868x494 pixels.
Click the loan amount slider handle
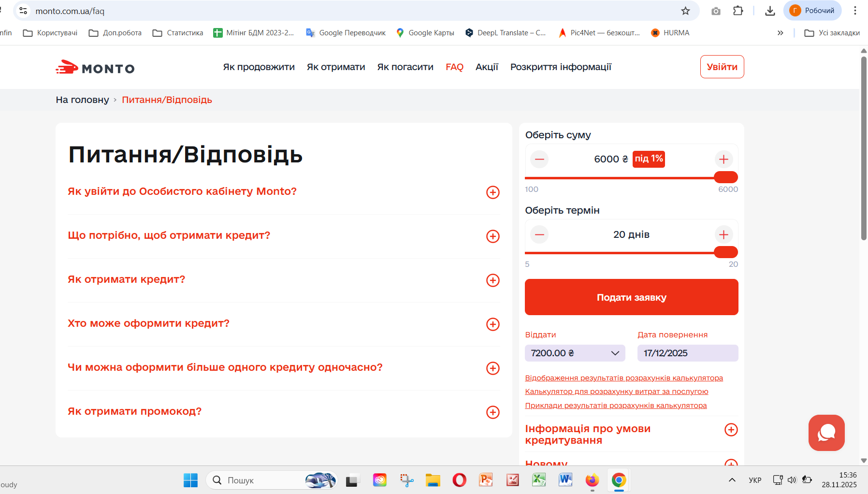click(x=726, y=177)
